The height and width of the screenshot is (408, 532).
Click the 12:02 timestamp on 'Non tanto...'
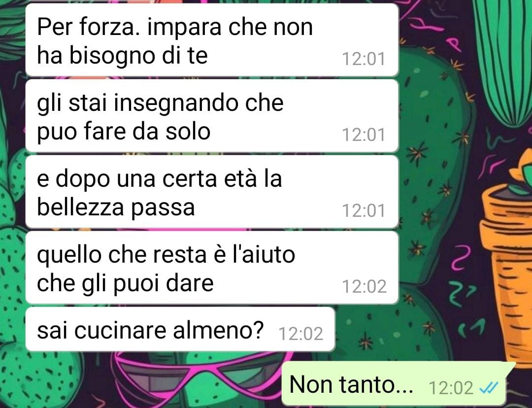[451, 388]
